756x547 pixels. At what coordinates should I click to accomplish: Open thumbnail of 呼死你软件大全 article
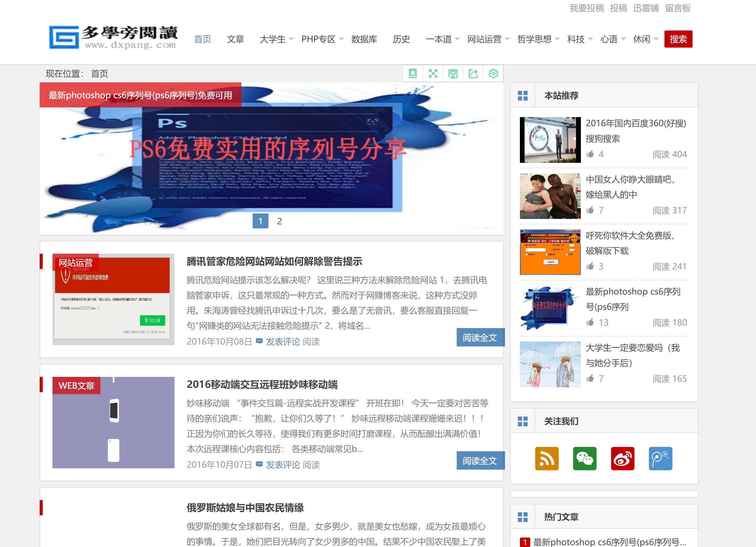coord(550,252)
